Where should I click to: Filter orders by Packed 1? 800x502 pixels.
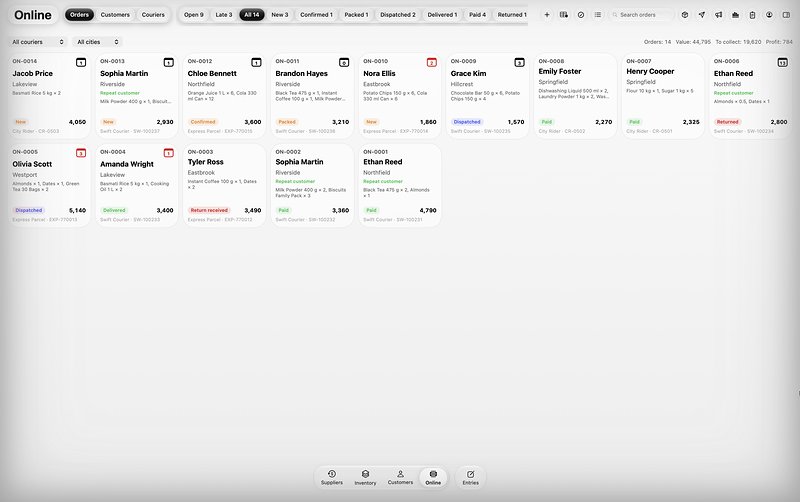(x=356, y=15)
